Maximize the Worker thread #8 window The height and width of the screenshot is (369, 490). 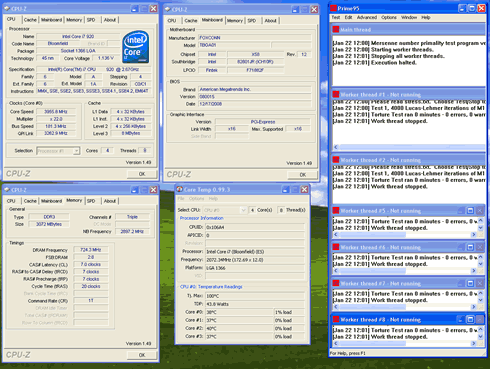pos(470,320)
